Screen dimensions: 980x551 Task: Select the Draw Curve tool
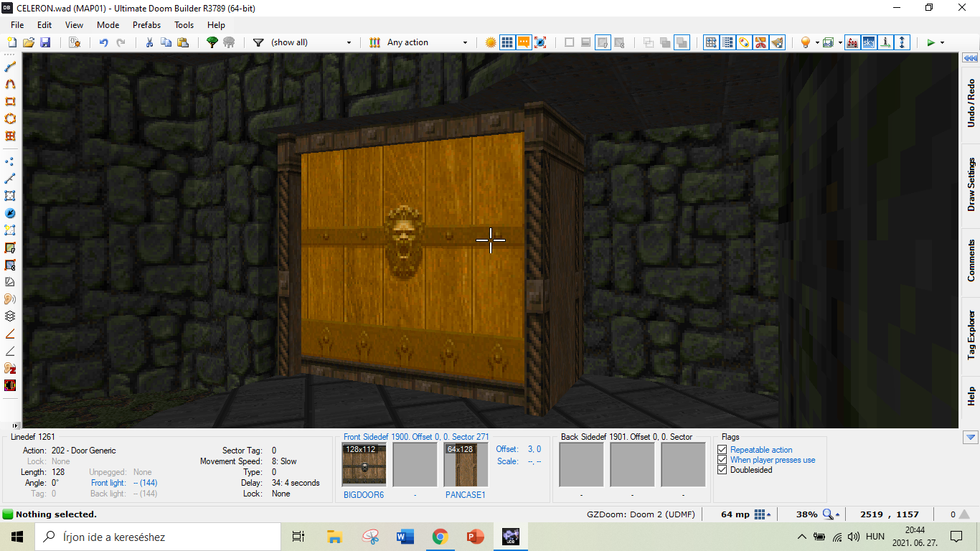pos(11,84)
